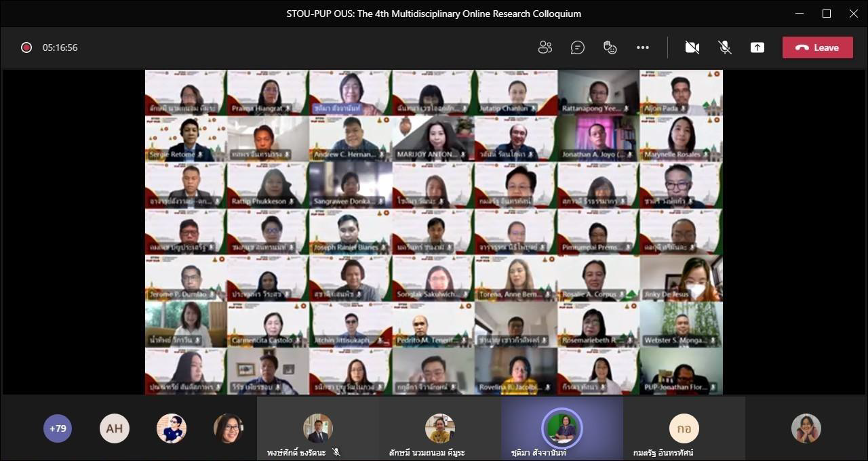
Task: Open the More actions menu
Action: pyautogui.click(x=643, y=47)
